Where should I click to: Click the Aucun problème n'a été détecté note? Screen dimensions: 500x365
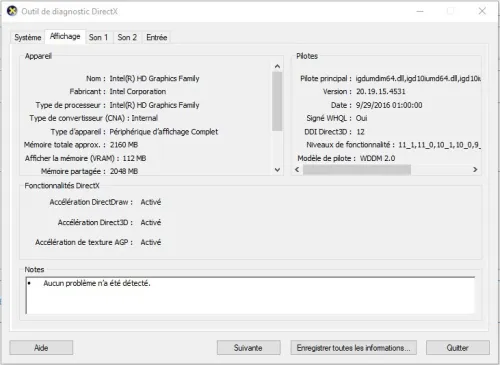97,283
